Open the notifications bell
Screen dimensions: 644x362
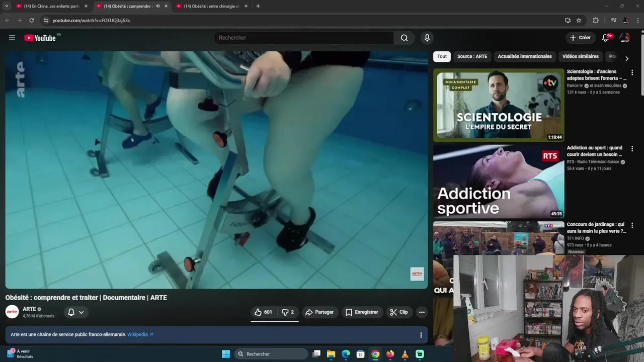point(606,38)
